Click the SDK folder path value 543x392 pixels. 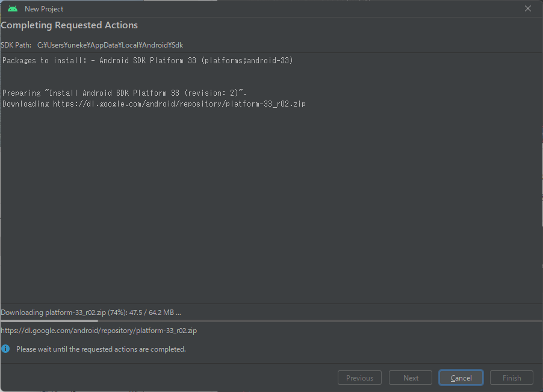[x=110, y=45]
